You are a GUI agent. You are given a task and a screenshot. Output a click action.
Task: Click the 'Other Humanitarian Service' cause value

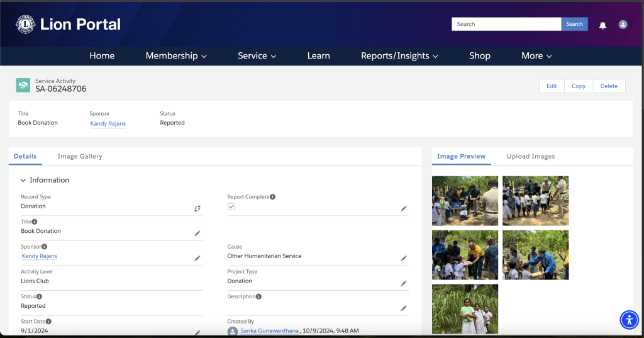coord(264,256)
